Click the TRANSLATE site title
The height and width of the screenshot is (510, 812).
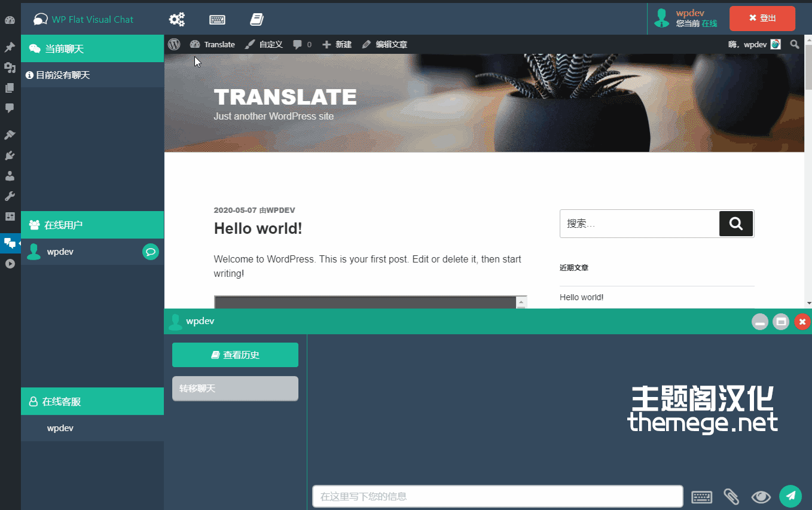coord(285,97)
